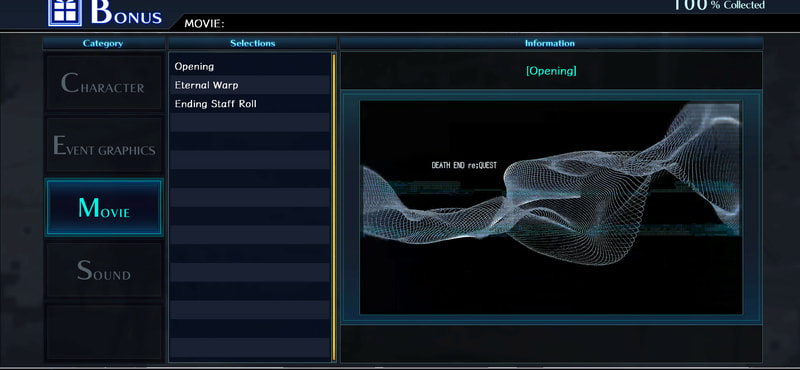Open the Event Graphics category
This screenshot has width=800, height=370.
[x=104, y=145]
